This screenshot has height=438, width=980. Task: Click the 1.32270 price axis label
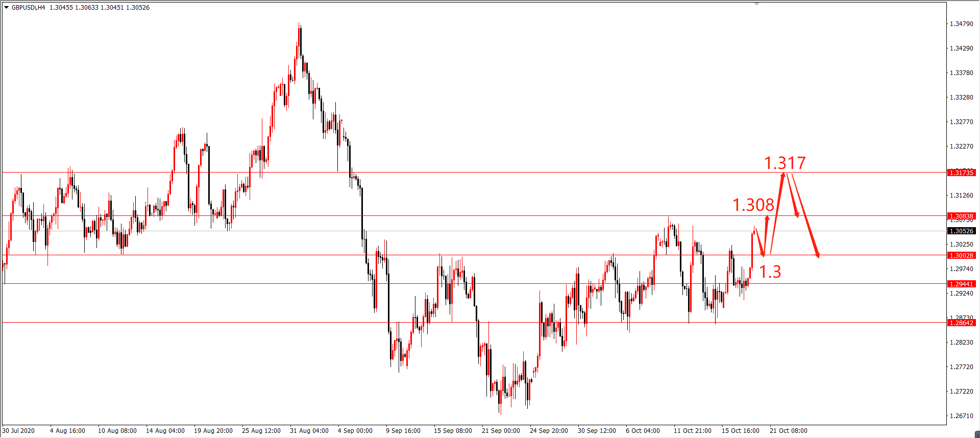tap(961, 147)
